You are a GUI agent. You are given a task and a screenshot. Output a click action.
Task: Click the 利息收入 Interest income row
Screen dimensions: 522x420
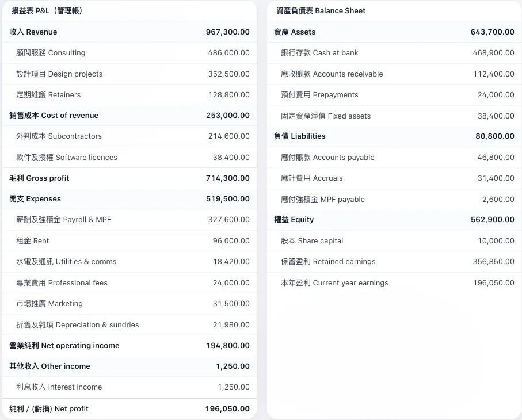click(x=129, y=387)
